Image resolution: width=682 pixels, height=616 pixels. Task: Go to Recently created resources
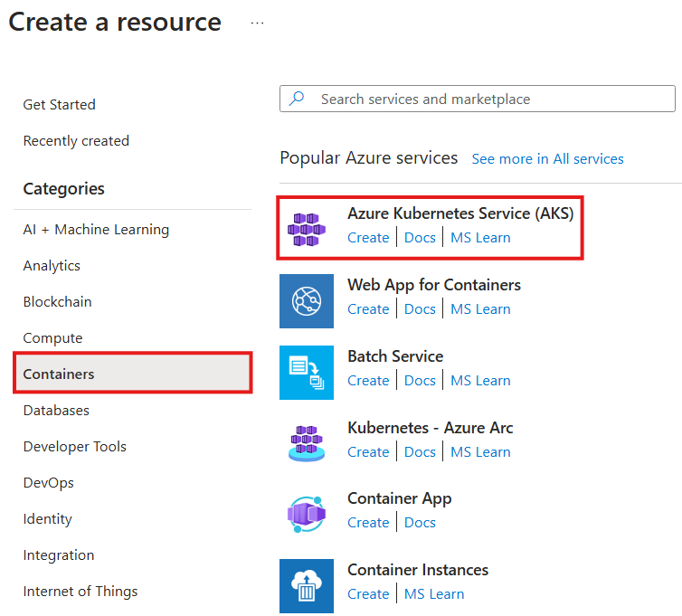76,141
